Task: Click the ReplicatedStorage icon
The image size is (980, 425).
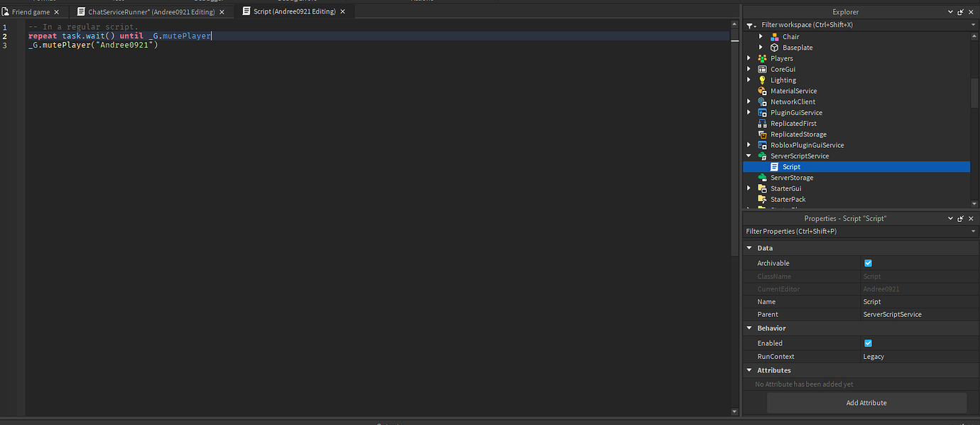Action: pyautogui.click(x=763, y=134)
